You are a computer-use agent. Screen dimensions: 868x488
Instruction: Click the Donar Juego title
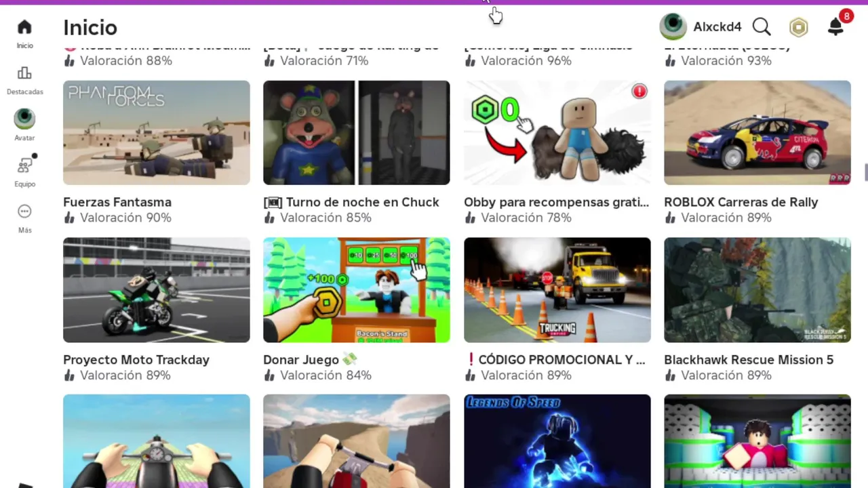click(310, 360)
